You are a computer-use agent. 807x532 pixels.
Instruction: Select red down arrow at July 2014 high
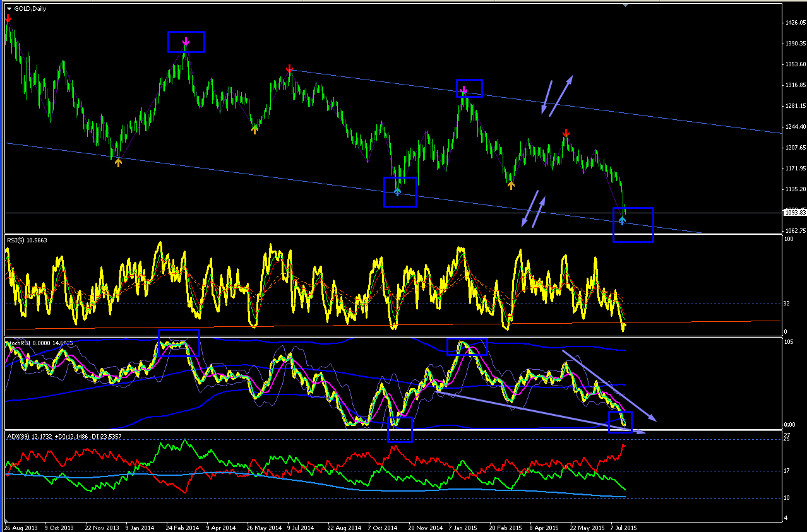point(289,68)
